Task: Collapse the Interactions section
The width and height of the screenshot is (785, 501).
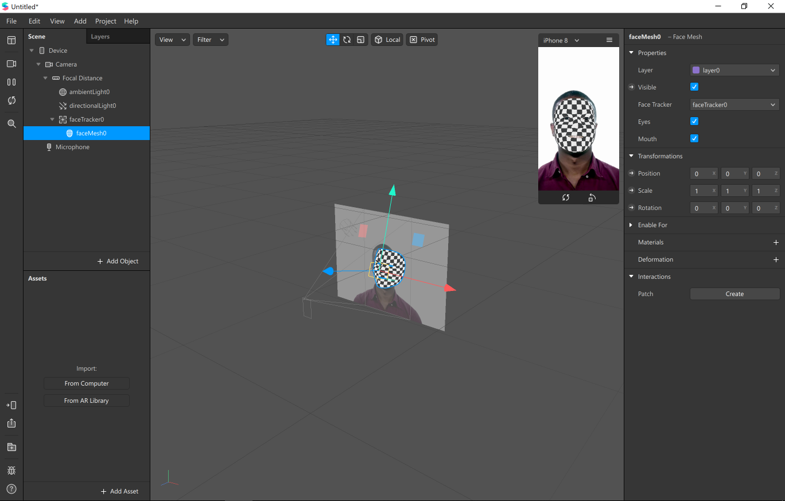Action: coord(631,276)
